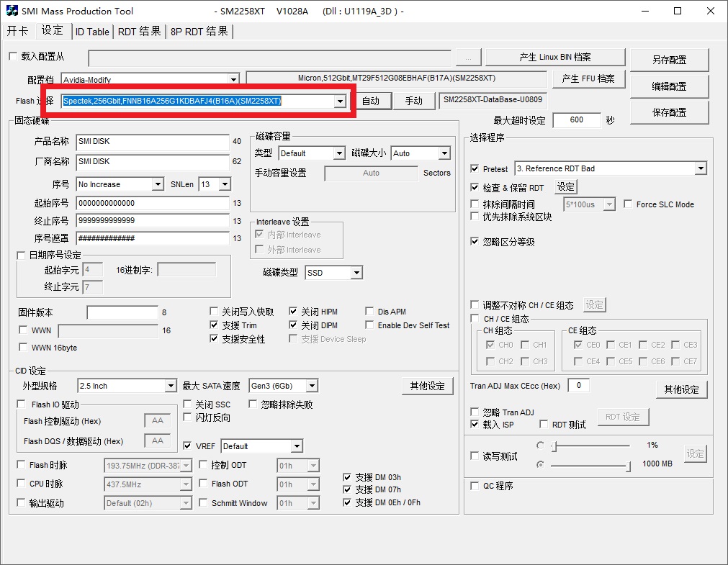This screenshot has height=565, width=728.
Task: Open the Flash selection dropdown
Action: coord(340,101)
